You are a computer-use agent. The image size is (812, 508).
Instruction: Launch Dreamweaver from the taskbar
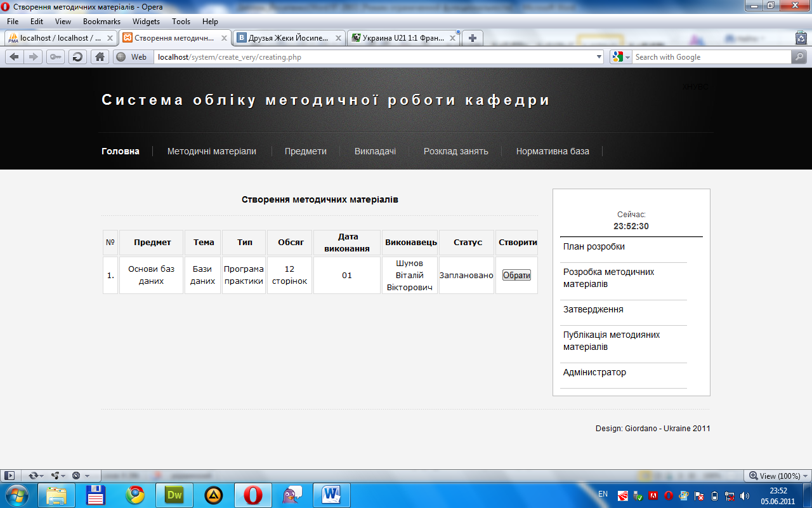(x=174, y=495)
